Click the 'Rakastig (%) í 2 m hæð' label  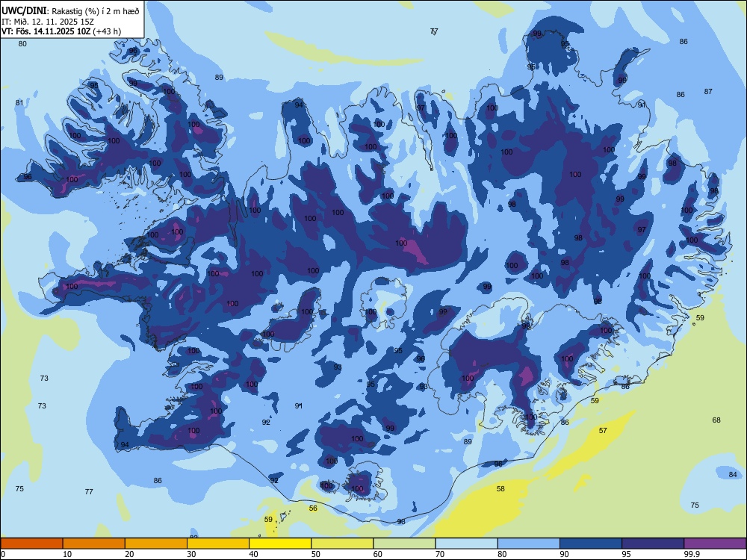point(96,11)
